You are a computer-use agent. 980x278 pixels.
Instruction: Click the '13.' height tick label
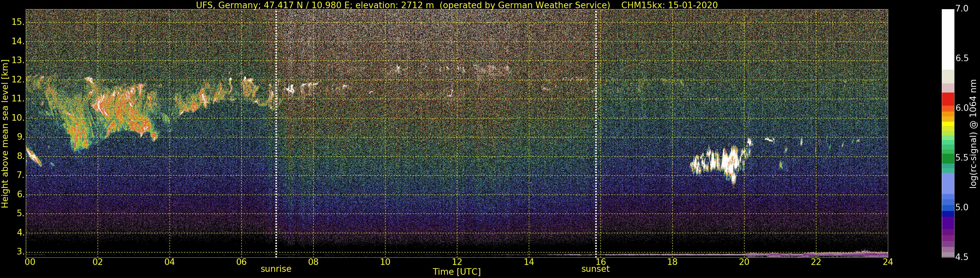18,61
